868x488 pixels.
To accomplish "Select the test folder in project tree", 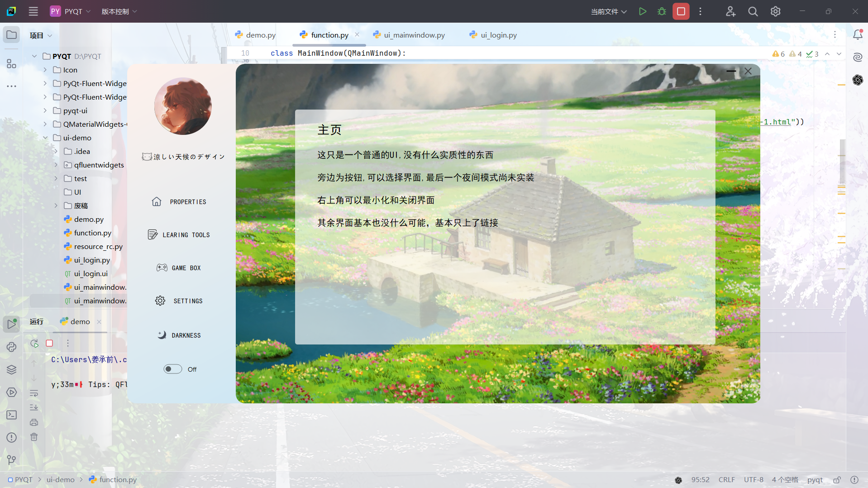I will point(75,178).
